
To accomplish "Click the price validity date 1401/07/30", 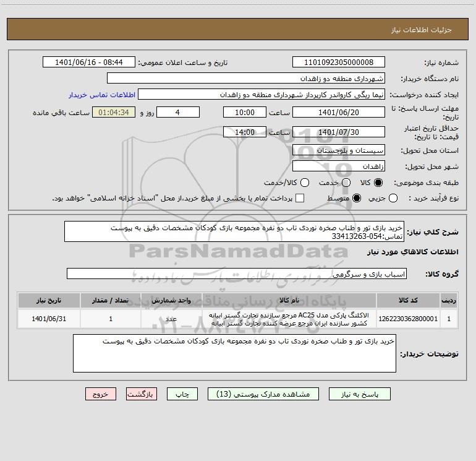I will 339,132.
